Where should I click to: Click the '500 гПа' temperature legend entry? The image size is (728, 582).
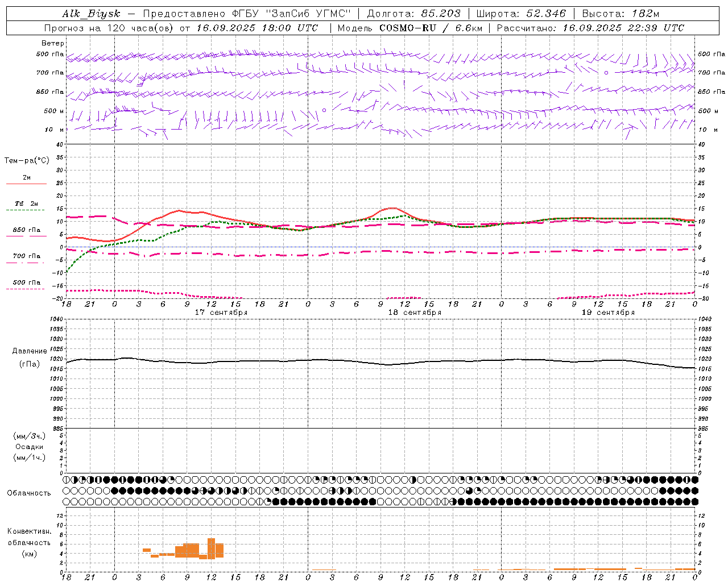[x=26, y=282]
